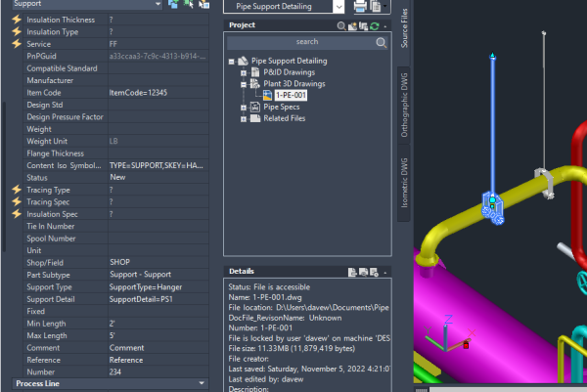The width and height of the screenshot is (587, 392).
Task: Collapse the Details panel header arrow
Action: [385, 273]
